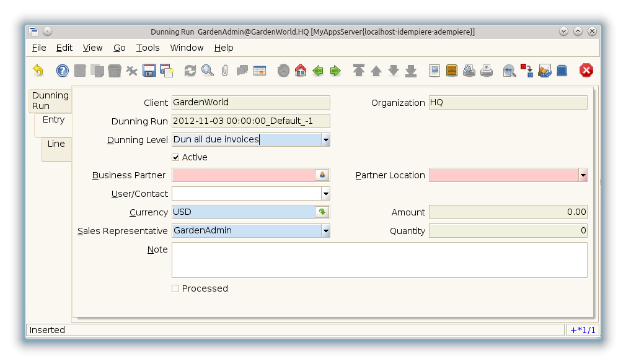Click the Currency field lookup button
This screenshot has width=626, height=364.
pyautogui.click(x=322, y=212)
